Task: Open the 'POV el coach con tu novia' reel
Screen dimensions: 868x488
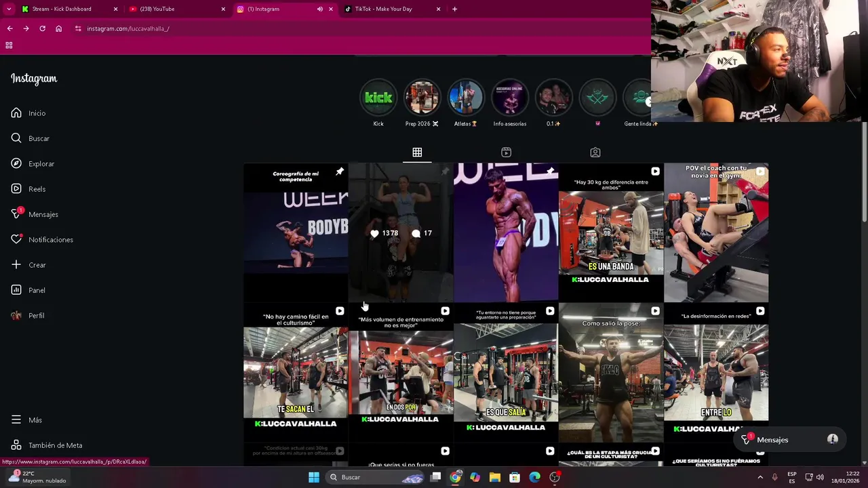Action: click(x=716, y=232)
